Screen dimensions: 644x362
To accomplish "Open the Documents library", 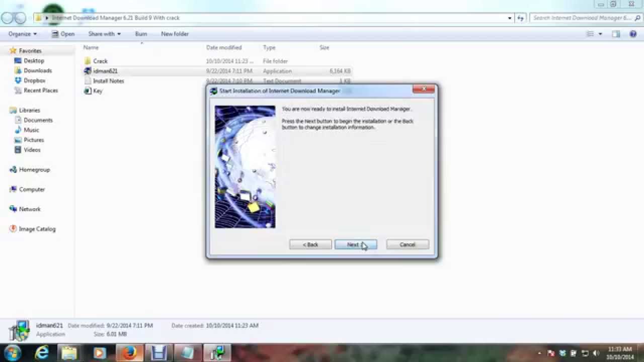I will (38, 120).
